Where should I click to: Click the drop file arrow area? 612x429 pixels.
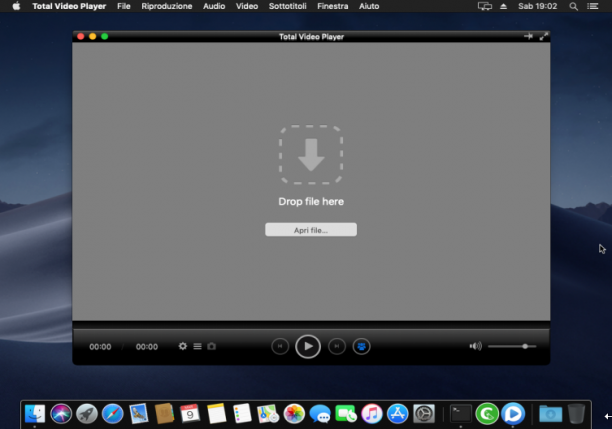pos(311,155)
